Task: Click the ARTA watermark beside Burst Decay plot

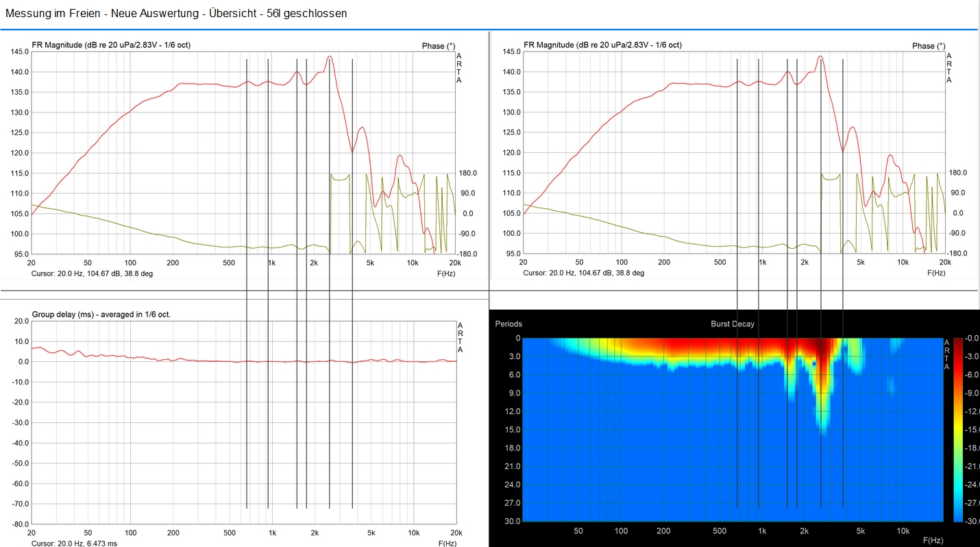Action: 947,354
